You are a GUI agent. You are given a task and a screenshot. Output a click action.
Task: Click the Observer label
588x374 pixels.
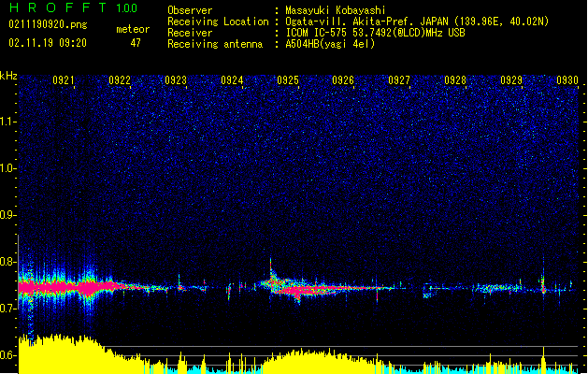(190, 10)
